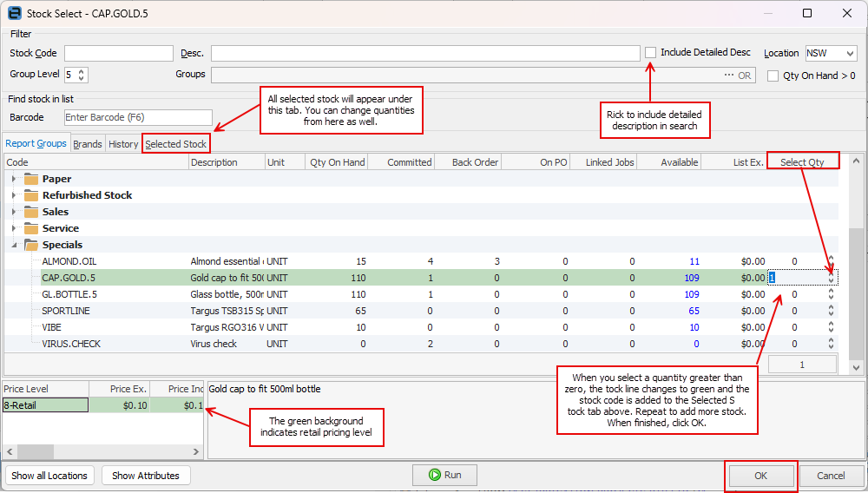This screenshot has width=868, height=493.
Task: Click the Price Level column header
Action: 46,389
